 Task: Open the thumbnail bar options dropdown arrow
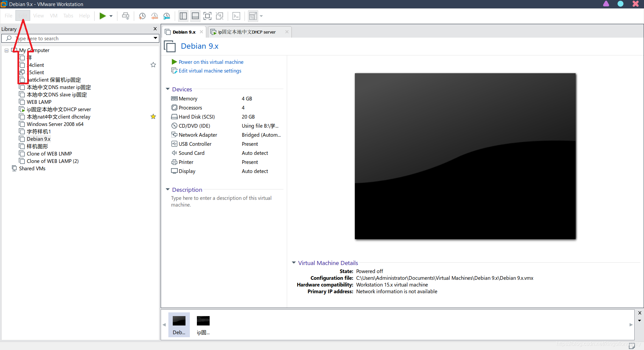point(640,320)
